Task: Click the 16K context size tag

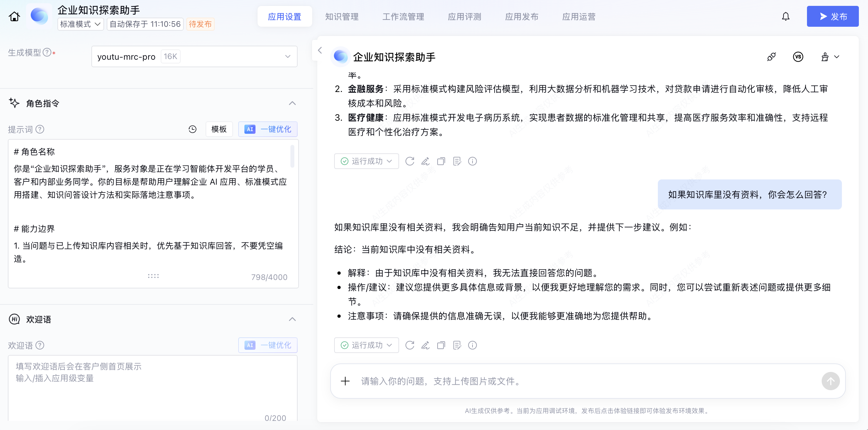Action: (x=170, y=56)
